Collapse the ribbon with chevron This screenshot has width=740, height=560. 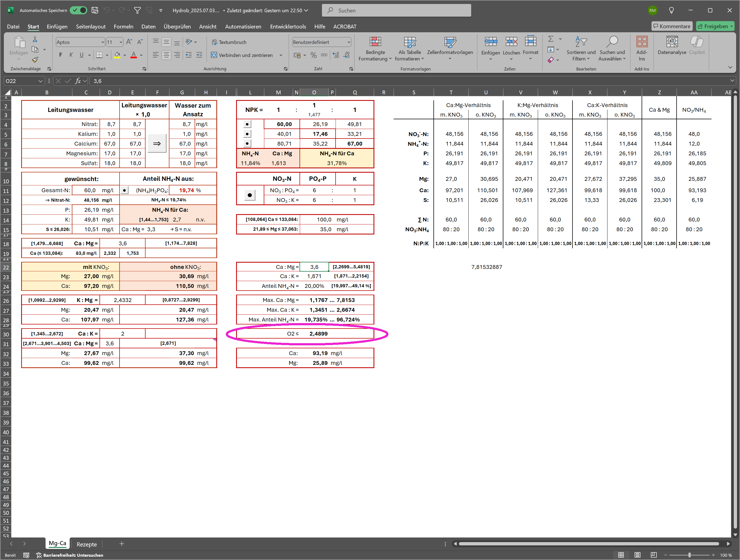[730, 67]
